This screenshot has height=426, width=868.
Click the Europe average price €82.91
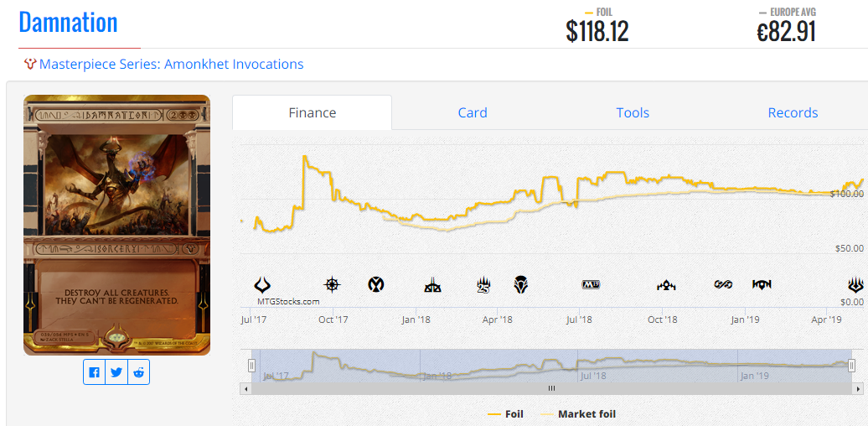click(786, 31)
